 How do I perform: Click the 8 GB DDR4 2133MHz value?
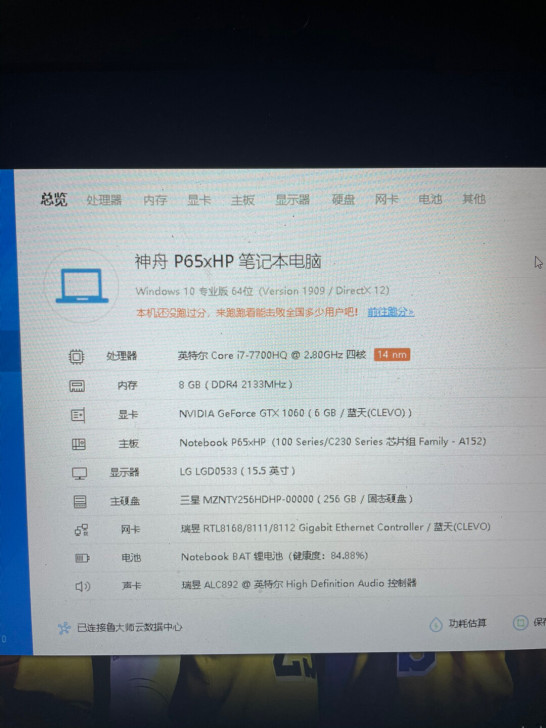tap(235, 384)
